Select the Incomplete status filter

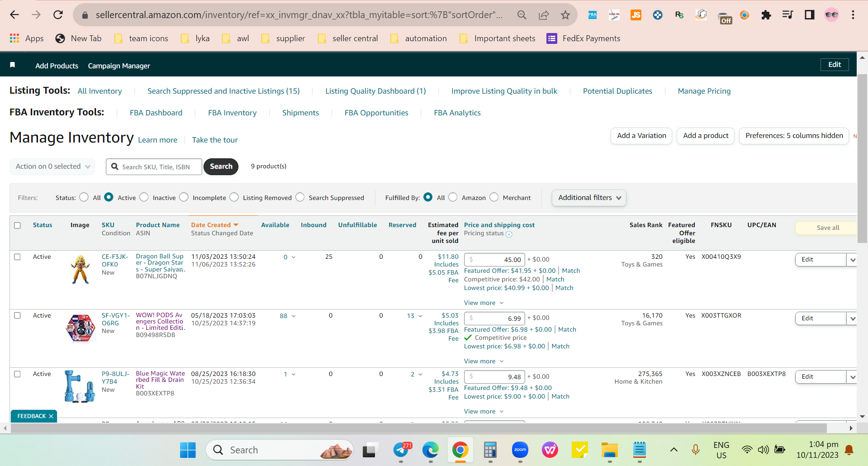point(184,197)
